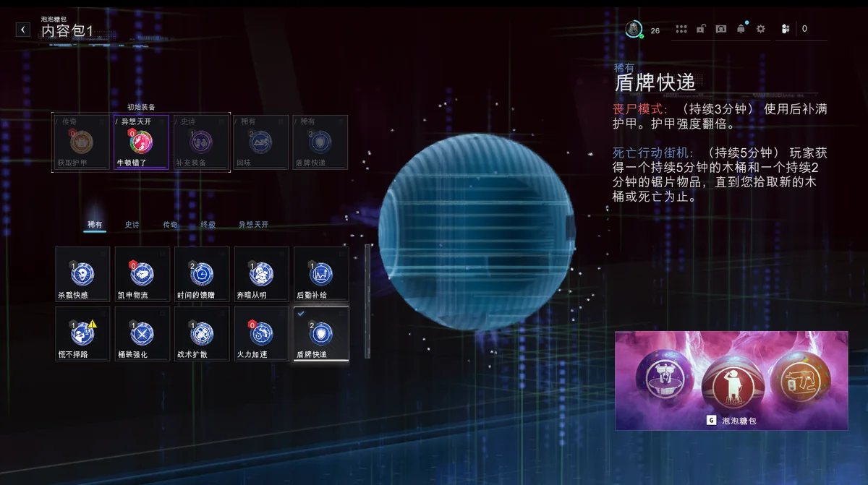This screenshot has height=485, width=868.
Task: Choose the 弃暗从明 gobblegum
Action: point(262,274)
